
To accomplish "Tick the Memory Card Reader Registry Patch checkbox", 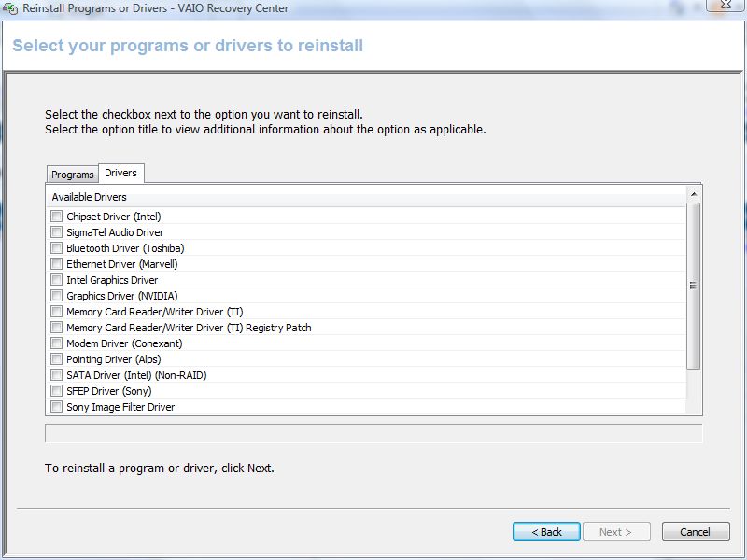I will pos(57,328).
